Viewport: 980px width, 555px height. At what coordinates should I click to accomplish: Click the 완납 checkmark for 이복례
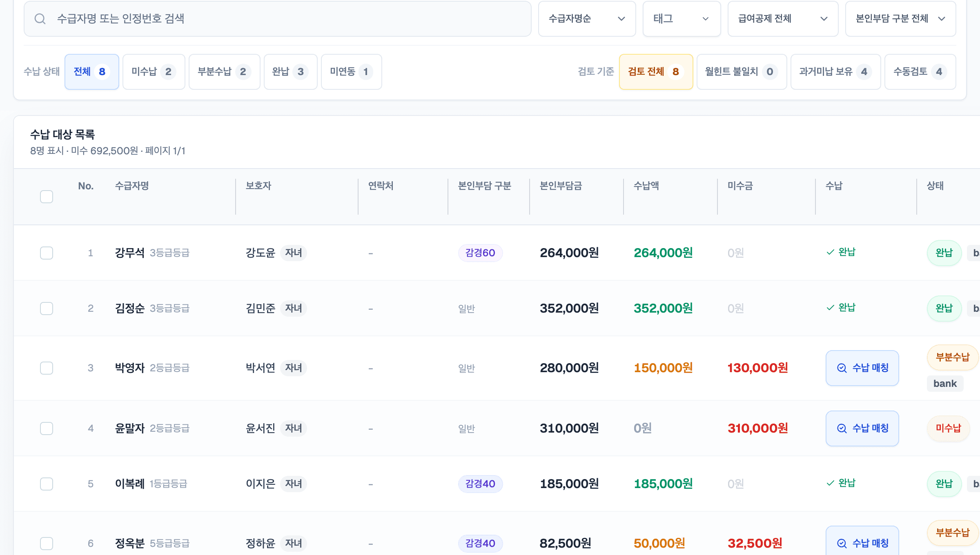point(841,483)
